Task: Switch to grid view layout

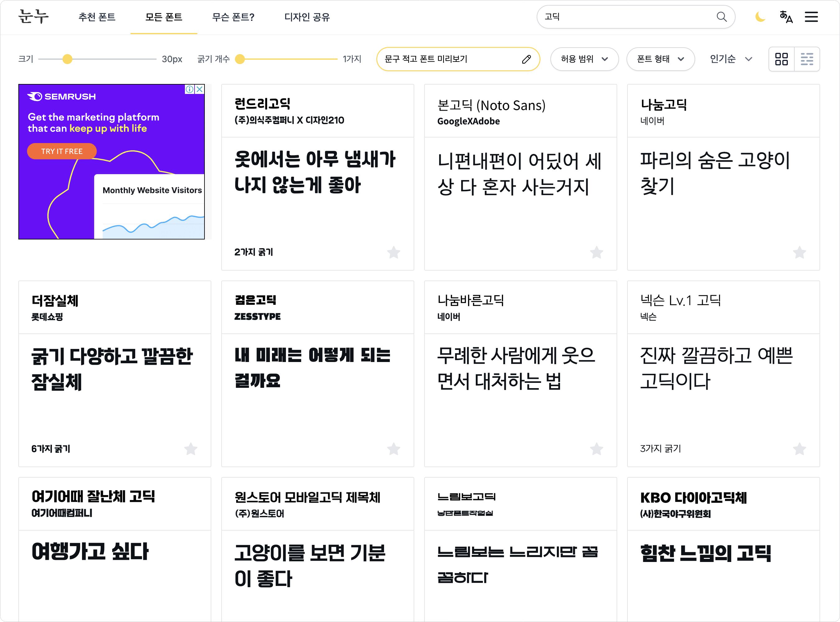Action: click(781, 59)
